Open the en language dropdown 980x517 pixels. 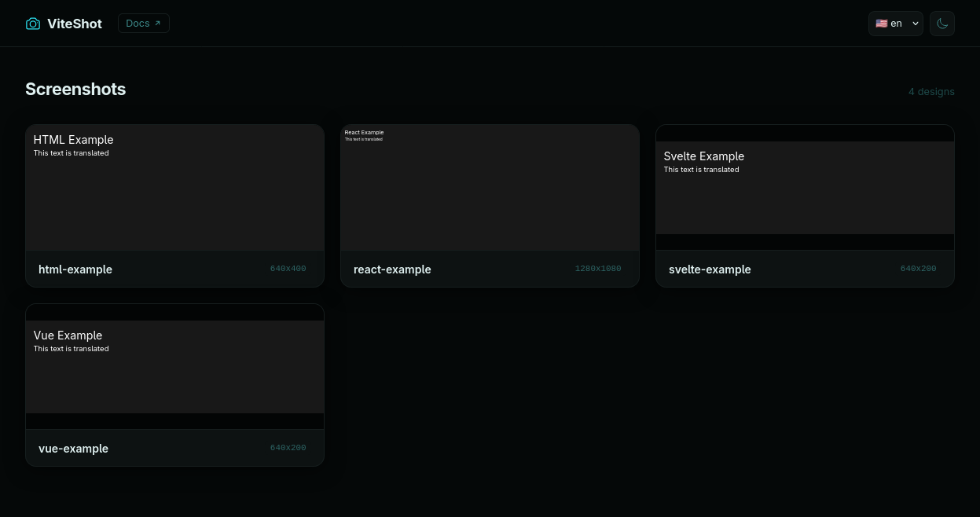pos(896,24)
